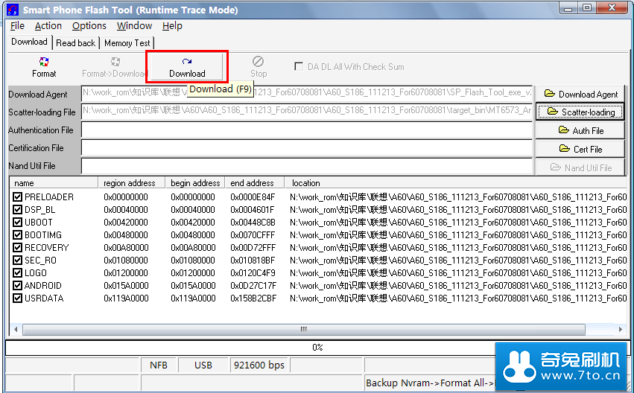Uncheck the LOGO partition checkbox

tap(17, 273)
